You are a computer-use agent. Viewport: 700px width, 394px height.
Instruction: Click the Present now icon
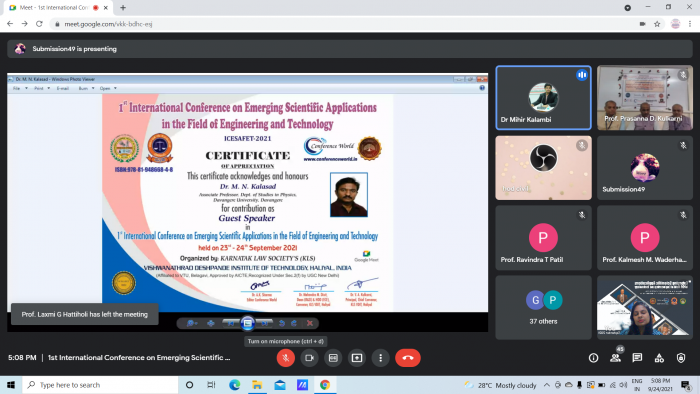357,358
